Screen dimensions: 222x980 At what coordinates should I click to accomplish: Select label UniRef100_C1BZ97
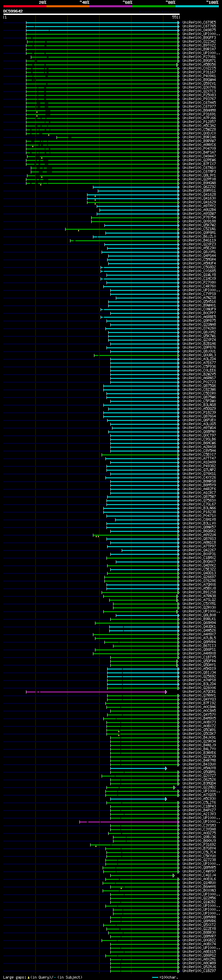(199, 971)
